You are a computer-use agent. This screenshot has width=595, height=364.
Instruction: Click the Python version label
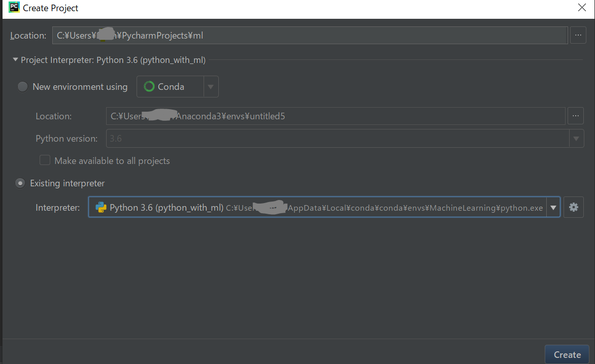point(67,139)
